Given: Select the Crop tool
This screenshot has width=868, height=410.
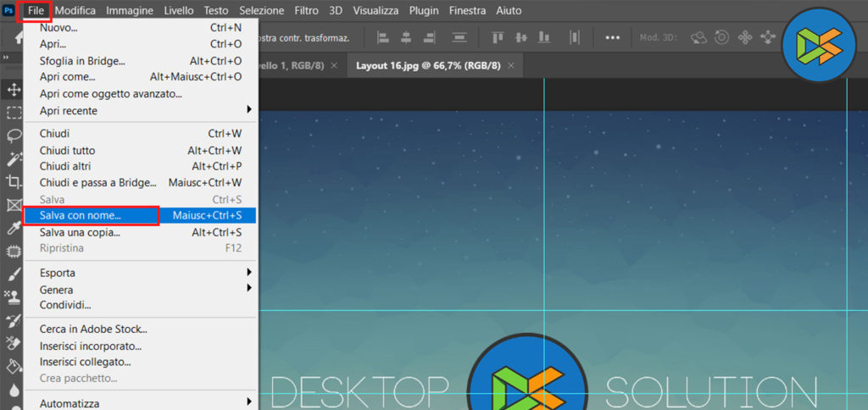Looking at the screenshot, I should coord(14,181).
